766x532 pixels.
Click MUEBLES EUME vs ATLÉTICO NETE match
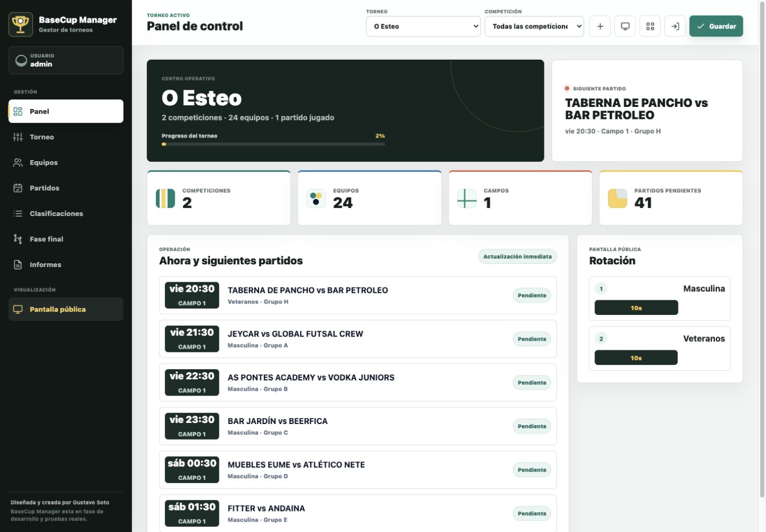(358, 470)
